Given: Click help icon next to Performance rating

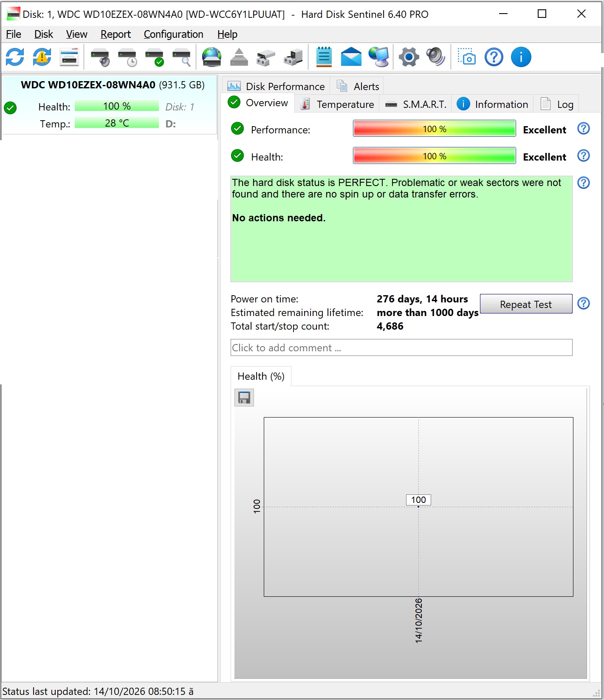Looking at the screenshot, I should coord(584,128).
